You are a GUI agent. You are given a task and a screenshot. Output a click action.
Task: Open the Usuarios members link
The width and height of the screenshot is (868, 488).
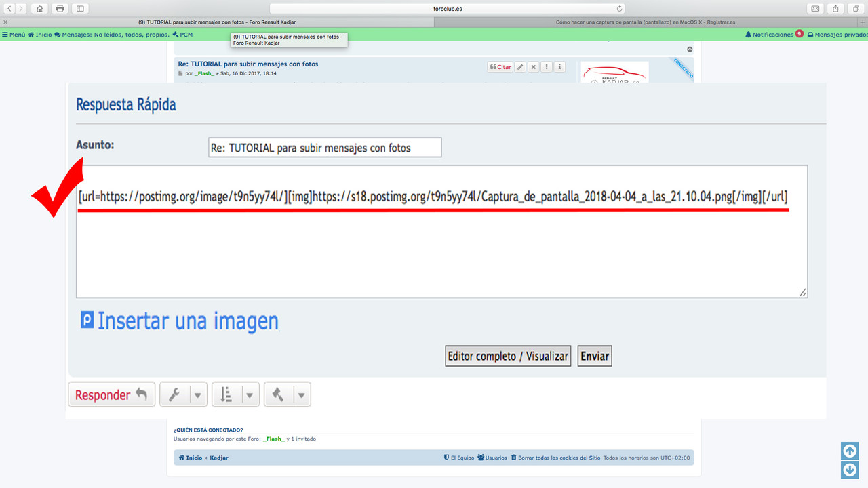492,457
